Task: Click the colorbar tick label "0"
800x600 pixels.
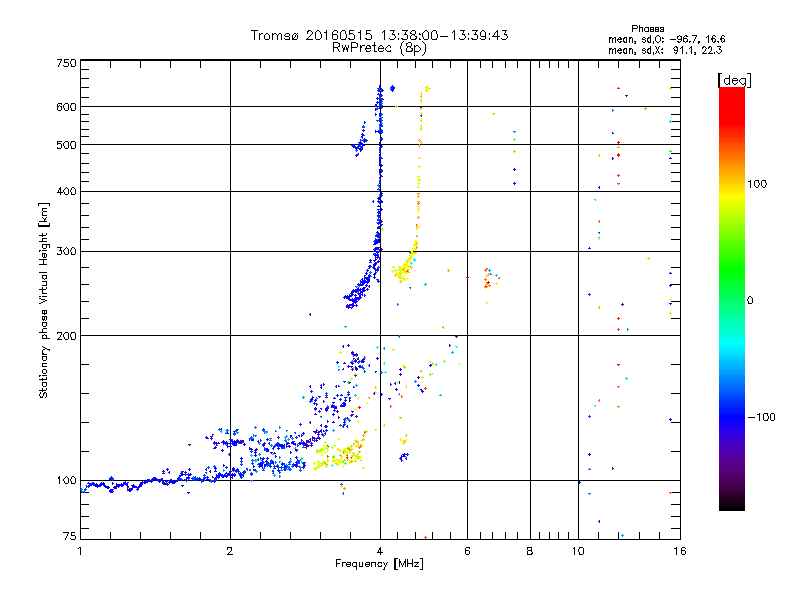Action: pyautogui.click(x=750, y=301)
